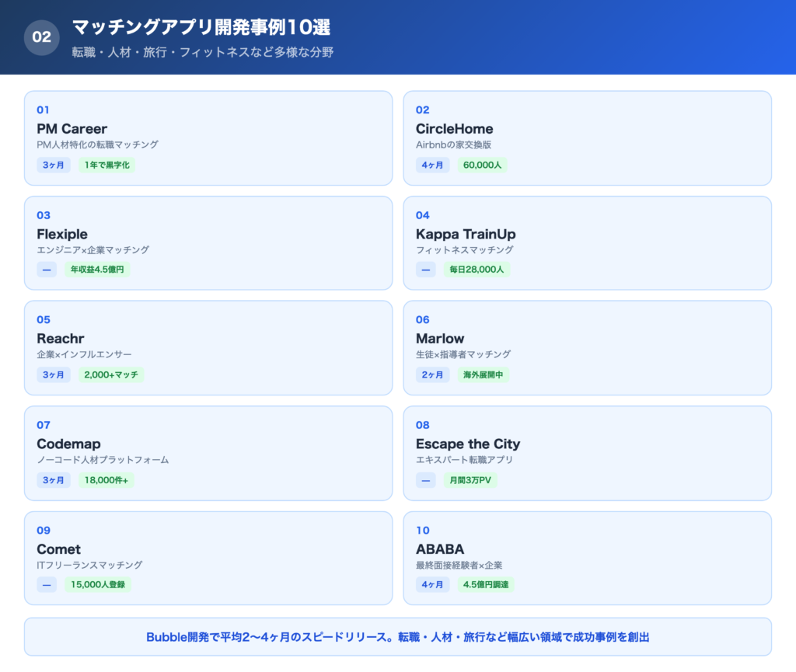
Task: Click the 毎日28,000人 green metric tag
Action: click(477, 270)
